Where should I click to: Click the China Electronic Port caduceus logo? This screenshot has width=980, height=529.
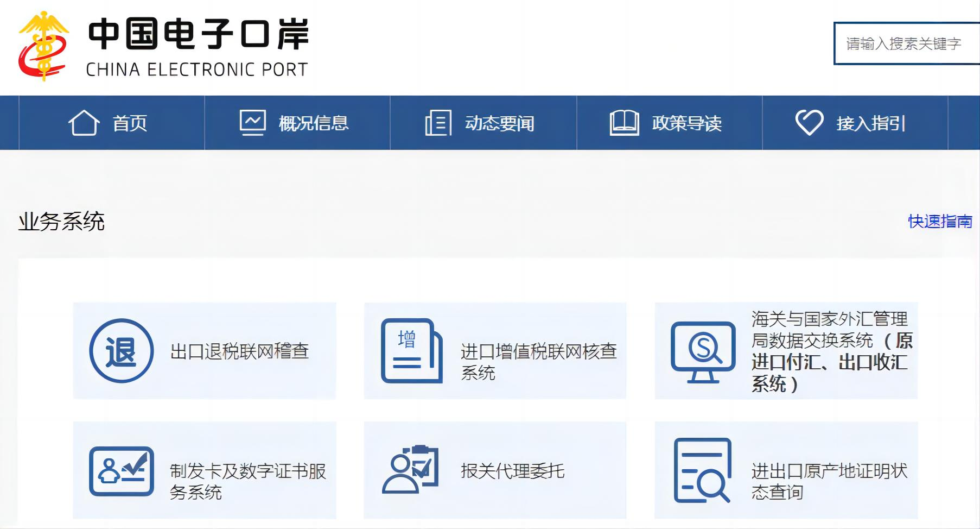(x=43, y=46)
